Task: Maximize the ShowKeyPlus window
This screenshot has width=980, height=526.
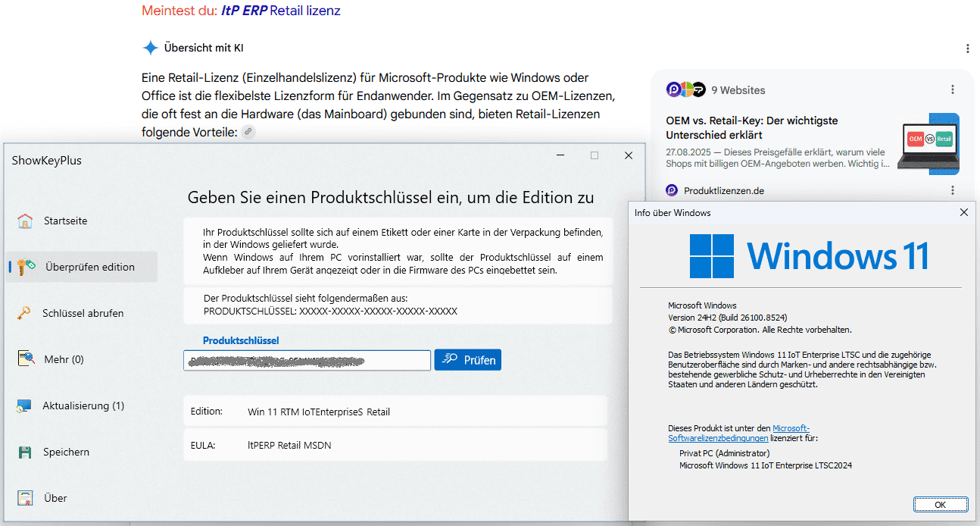Action: [595, 155]
